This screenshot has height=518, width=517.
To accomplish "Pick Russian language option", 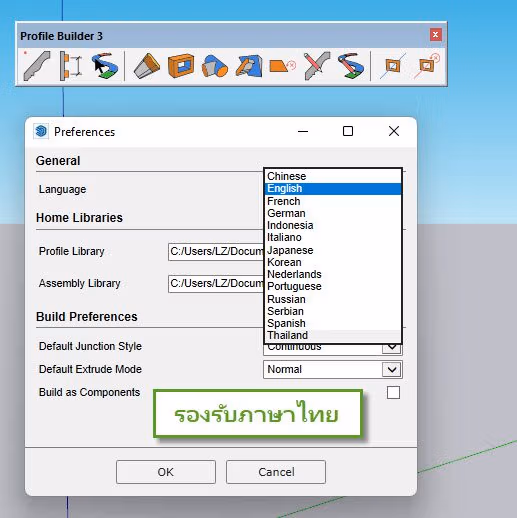I will [333, 299].
